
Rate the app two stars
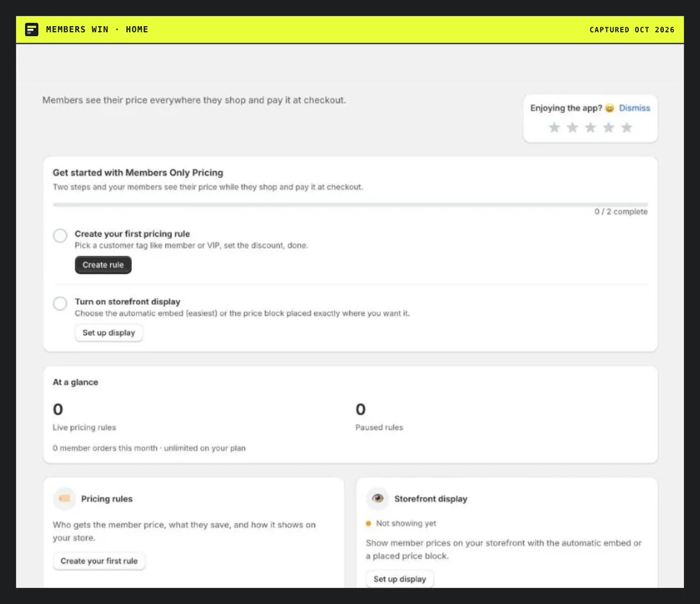pyautogui.click(x=572, y=127)
